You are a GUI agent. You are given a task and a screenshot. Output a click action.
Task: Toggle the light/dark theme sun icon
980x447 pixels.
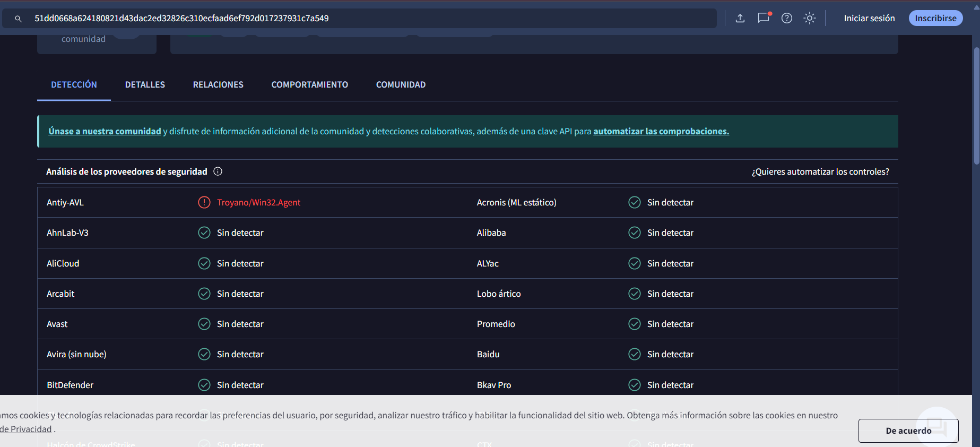[810, 18]
